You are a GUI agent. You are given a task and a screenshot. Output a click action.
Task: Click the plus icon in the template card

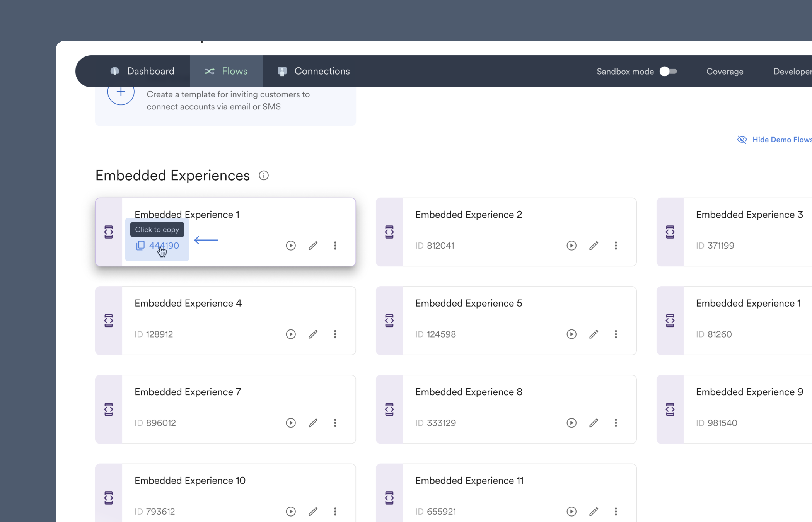click(120, 92)
